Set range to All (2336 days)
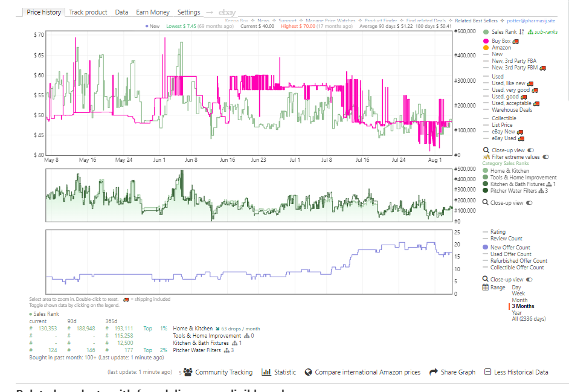 click(529, 319)
